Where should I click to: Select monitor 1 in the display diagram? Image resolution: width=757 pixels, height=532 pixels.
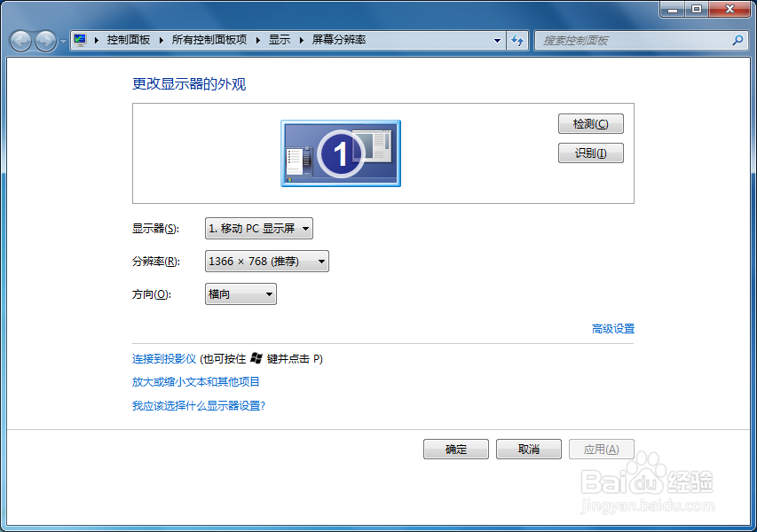[340, 153]
